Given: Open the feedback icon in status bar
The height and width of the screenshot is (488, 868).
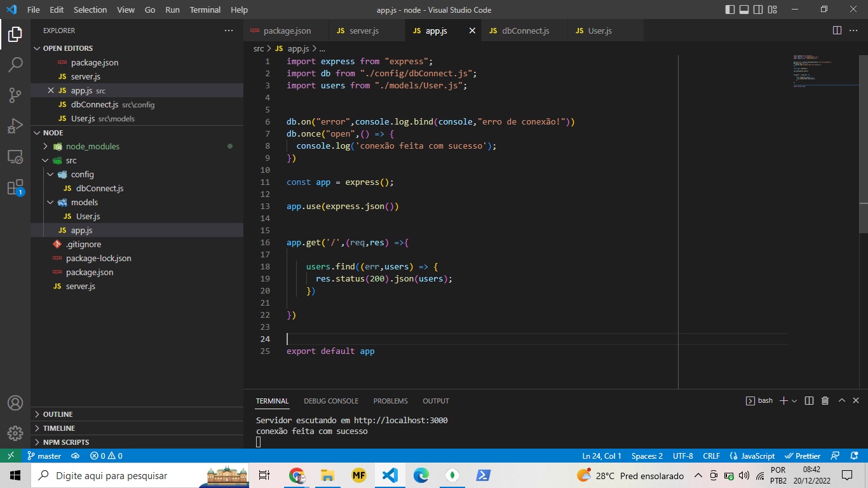Looking at the screenshot, I should 836,456.
